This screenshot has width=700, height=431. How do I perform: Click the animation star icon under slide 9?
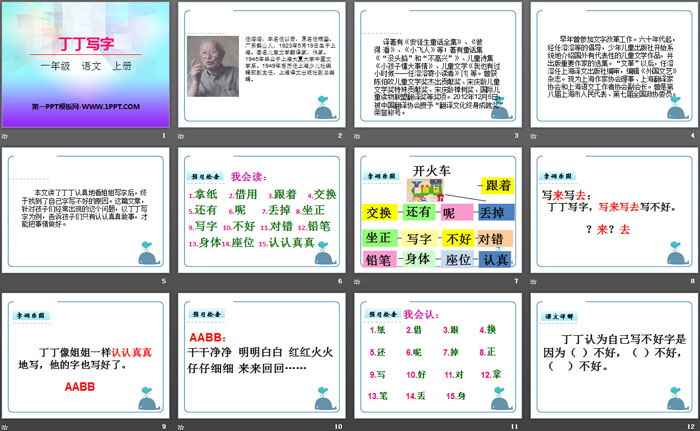click(4, 427)
